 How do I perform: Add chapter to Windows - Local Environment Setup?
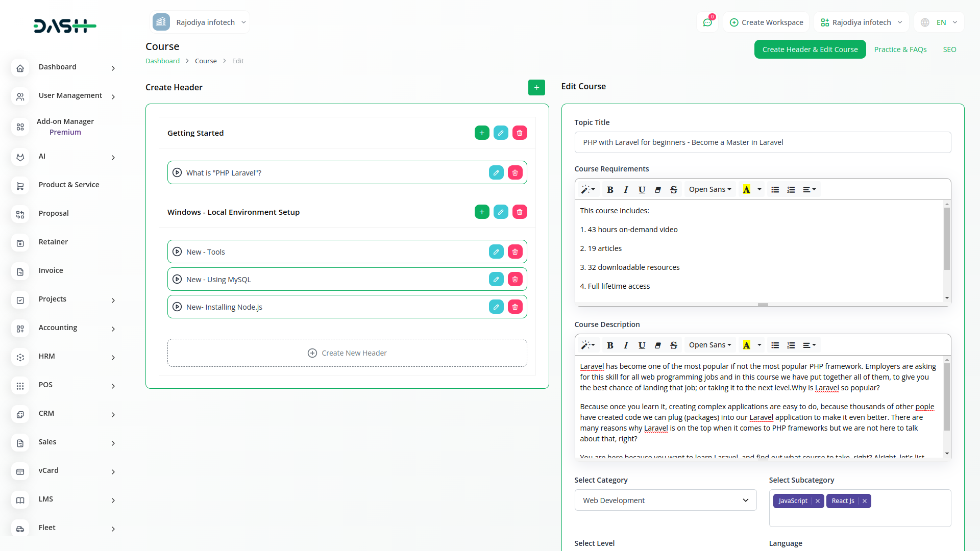point(481,212)
